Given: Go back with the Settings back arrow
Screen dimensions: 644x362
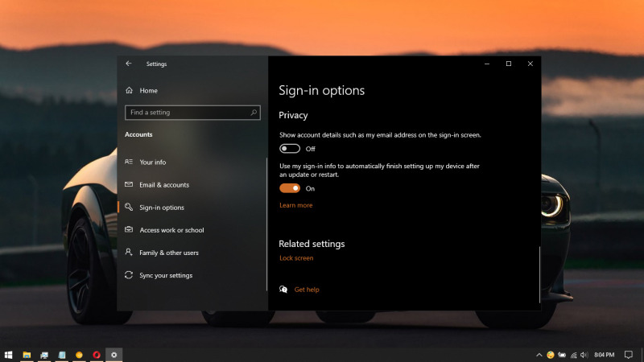Looking at the screenshot, I should (129, 64).
